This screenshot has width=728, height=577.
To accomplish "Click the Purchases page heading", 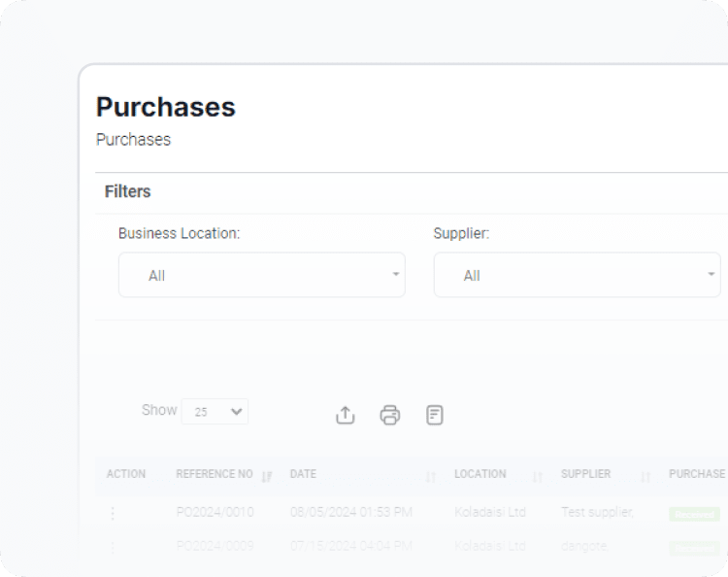I will (x=166, y=107).
